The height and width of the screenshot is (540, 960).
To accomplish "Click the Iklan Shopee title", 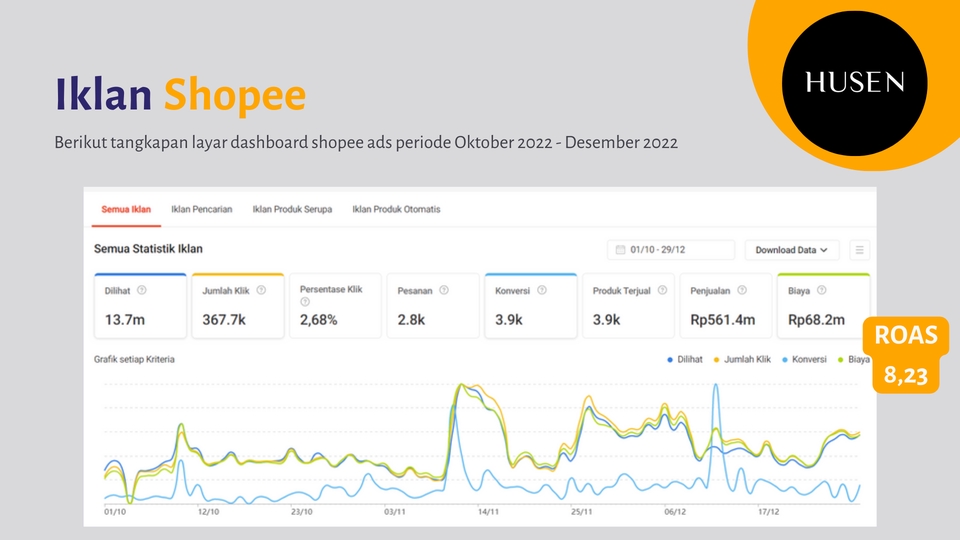I will 180,95.
